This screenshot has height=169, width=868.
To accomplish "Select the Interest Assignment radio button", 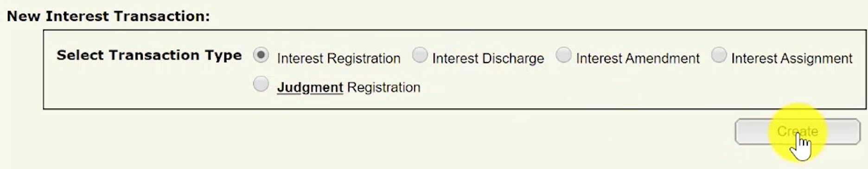I will pyautogui.click(x=719, y=55).
